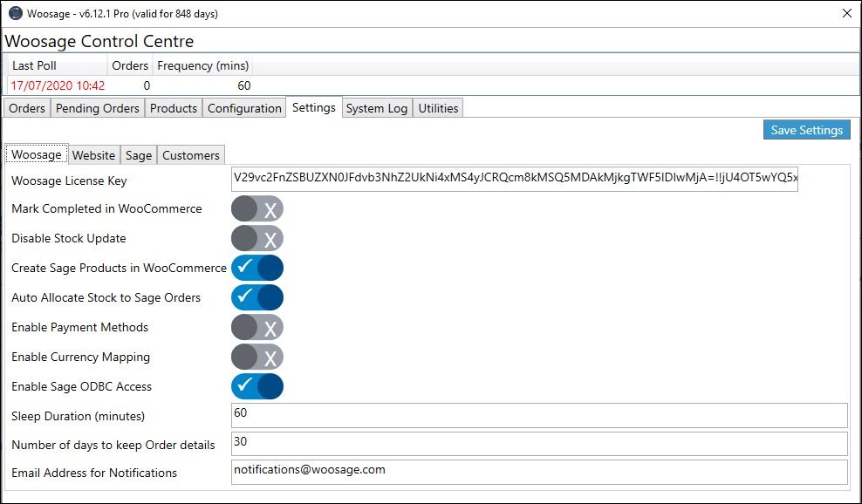Enable Payment Methods switch

(257, 328)
